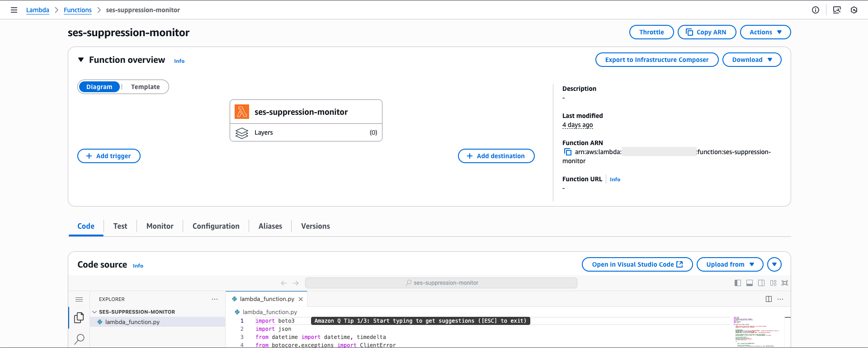Image resolution: width=868 pixels, height=348 pixels.
Task: Click the ses-suppression-monitor search field
Action: 441,283
